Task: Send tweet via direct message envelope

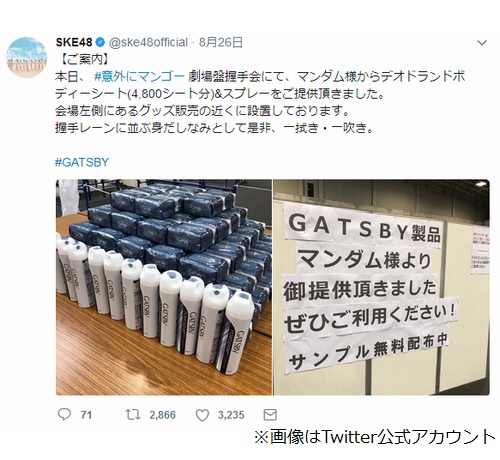Action: [x=270, y=415]
